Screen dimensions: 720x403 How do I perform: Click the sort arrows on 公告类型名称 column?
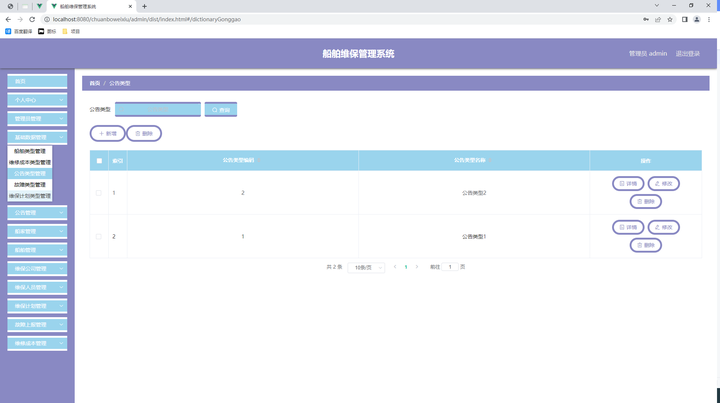click(490, 160)
